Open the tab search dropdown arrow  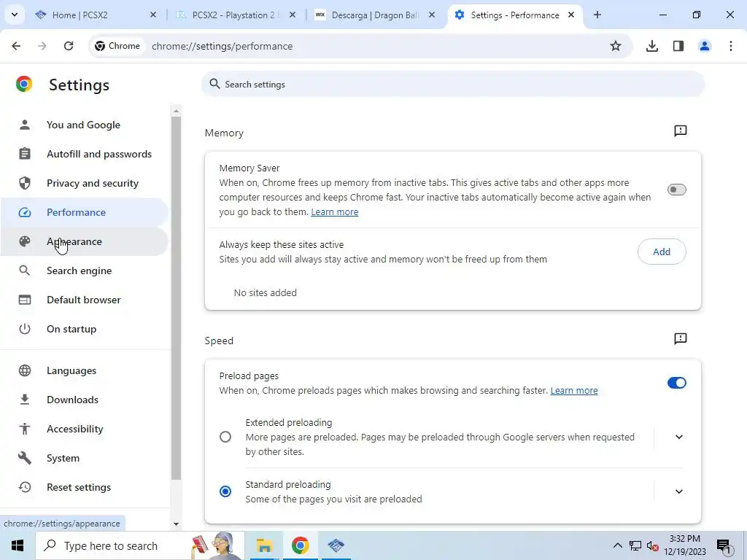pos(15,15)
